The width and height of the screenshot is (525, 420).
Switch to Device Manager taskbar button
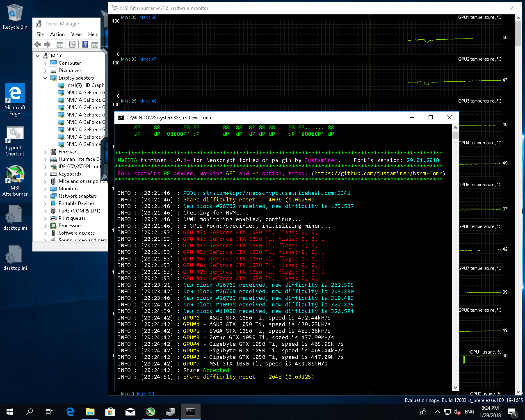pyautogui.click(x=170, y=412)
